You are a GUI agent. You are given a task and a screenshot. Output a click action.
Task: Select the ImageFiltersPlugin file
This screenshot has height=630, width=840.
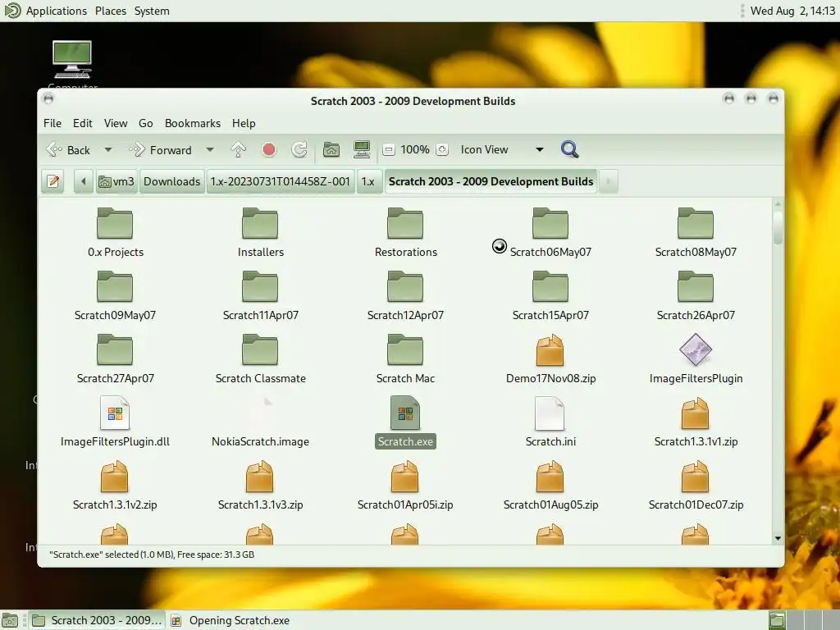coord(696,359)
